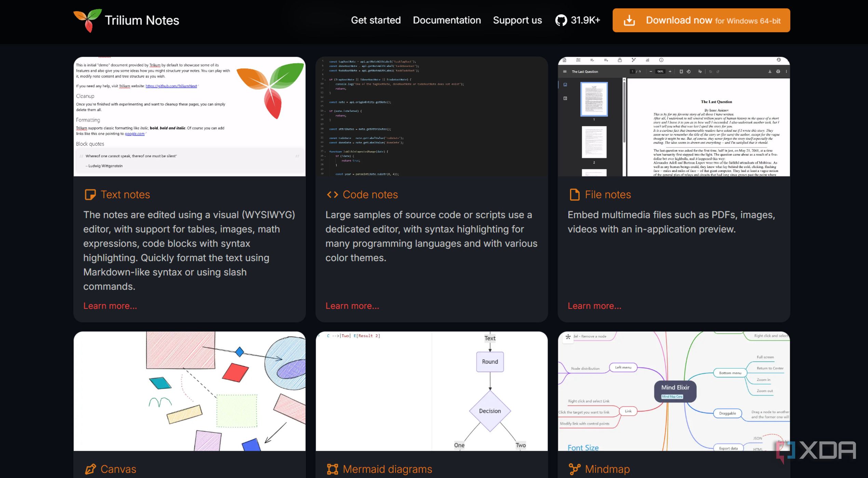This screenshot has width=868, height=478.
Task: Click the File notes heading
Action: (608, 195)
